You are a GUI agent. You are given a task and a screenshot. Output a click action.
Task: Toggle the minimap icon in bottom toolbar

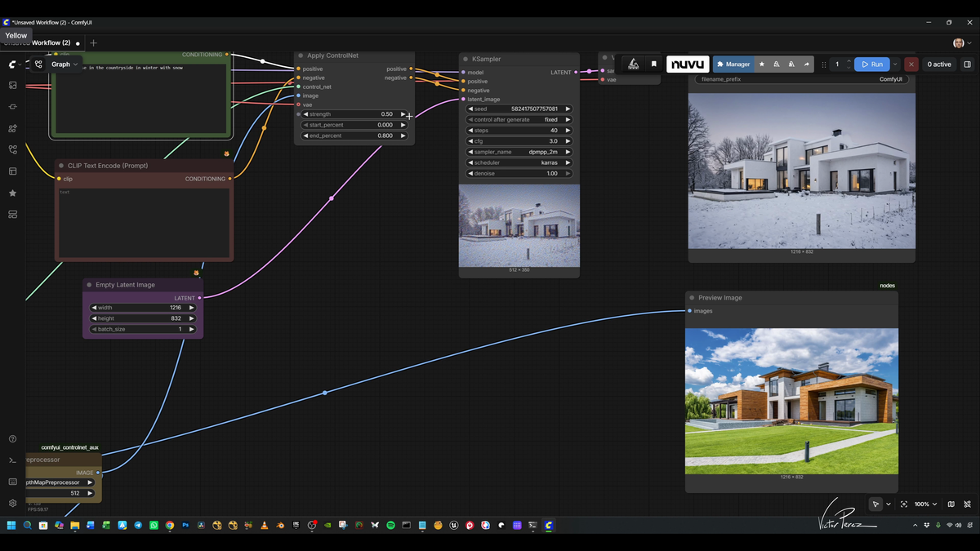point(951,504)
